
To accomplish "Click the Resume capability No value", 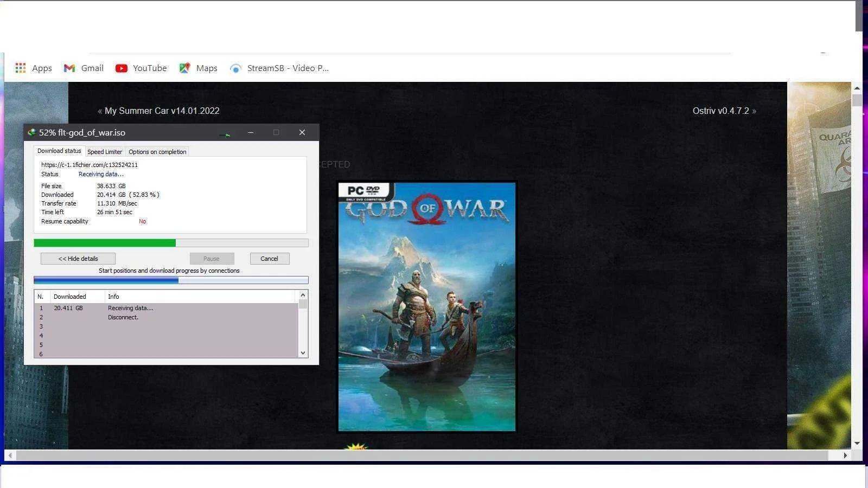I will tap(142, 221).
